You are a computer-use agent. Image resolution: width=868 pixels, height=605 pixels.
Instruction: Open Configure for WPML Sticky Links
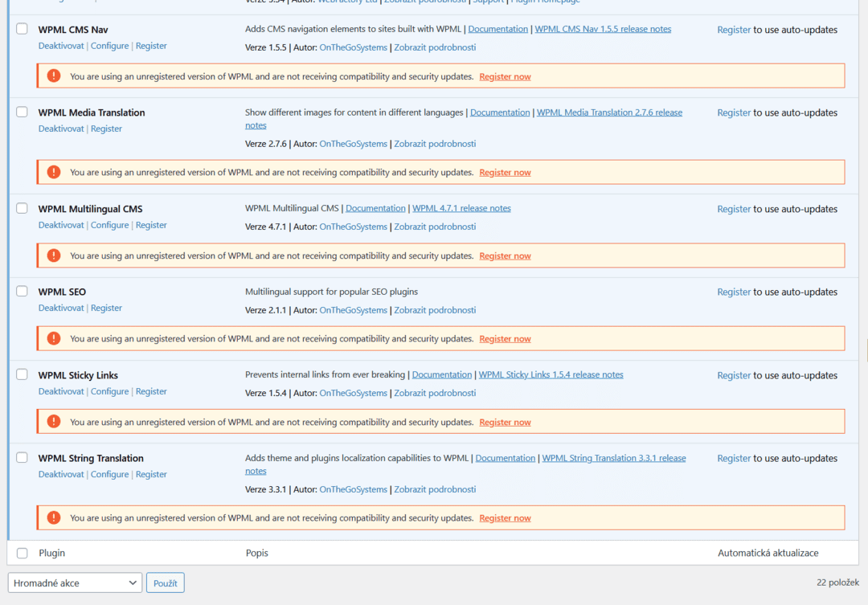pos(109,391)
